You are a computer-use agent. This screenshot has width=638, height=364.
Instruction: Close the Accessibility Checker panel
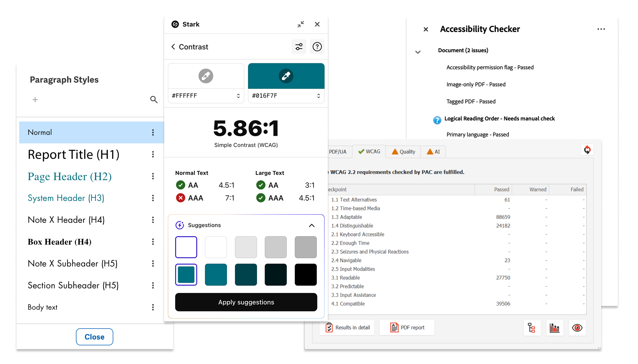click(426, 29)
